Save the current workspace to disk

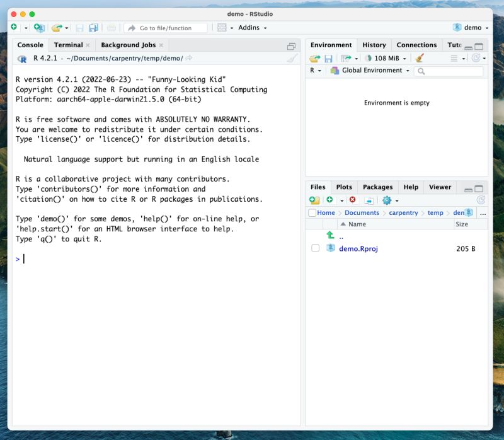[x=329, y=58]
